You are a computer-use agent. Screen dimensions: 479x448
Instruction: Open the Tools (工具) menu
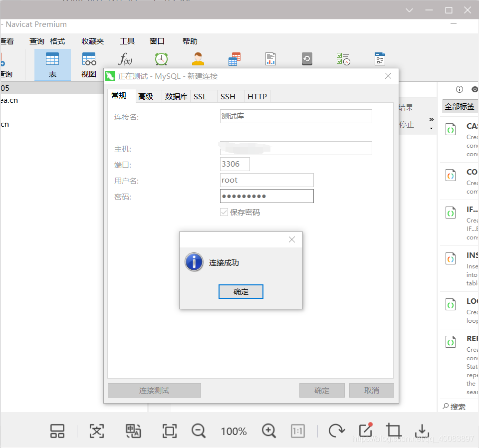point(127,41)
